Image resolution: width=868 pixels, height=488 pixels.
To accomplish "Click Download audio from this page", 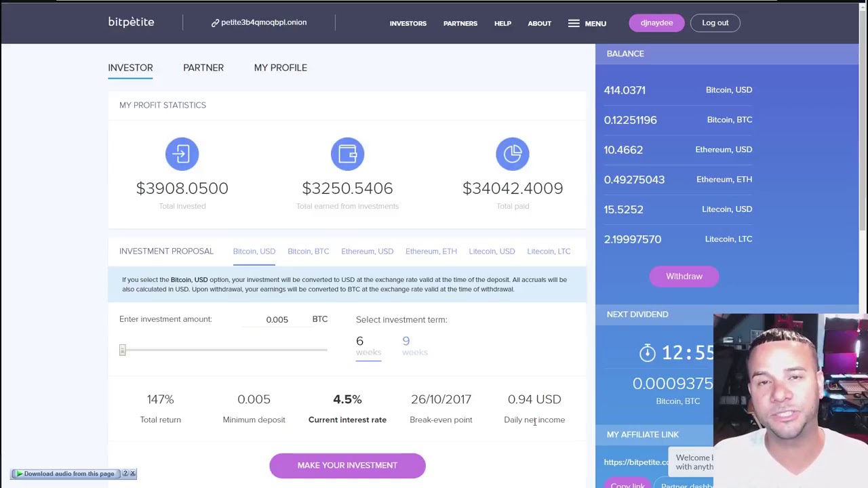I will [x=68, y=474].
